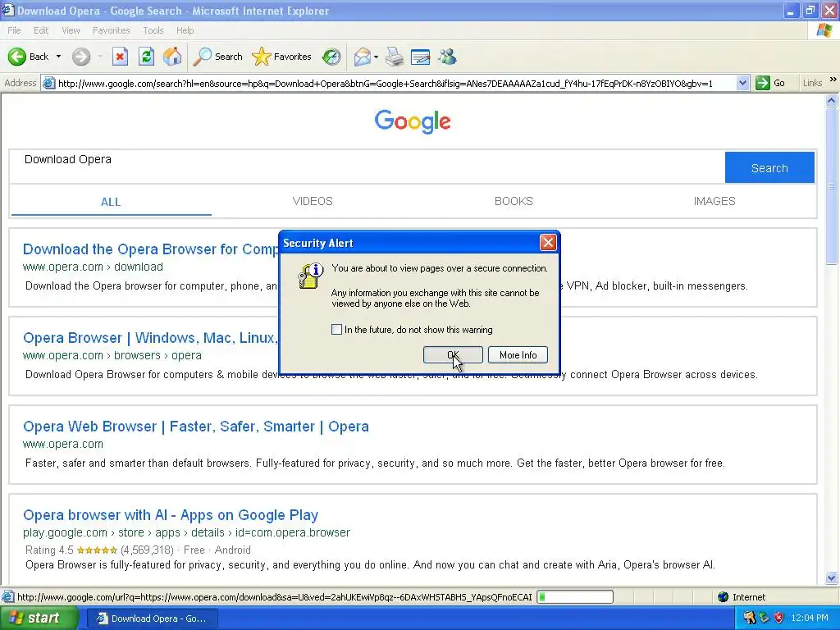840x630 pixels.
Task: Open the Search pane in the toolbar
Action: (217, 57)
